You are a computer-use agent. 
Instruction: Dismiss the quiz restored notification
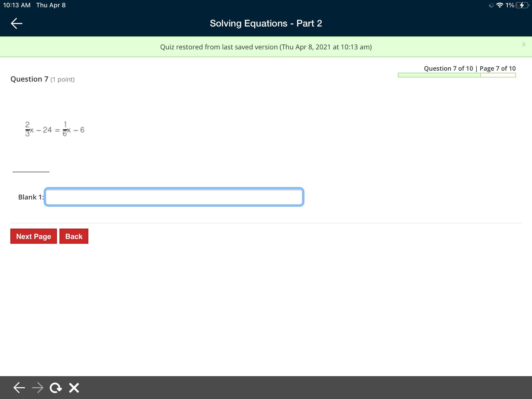tap(524, 44)
